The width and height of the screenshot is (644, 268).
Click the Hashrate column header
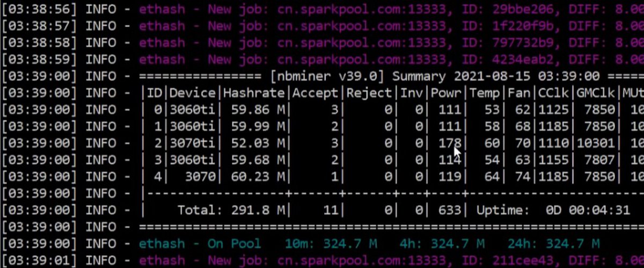click(x=254, y=93)
